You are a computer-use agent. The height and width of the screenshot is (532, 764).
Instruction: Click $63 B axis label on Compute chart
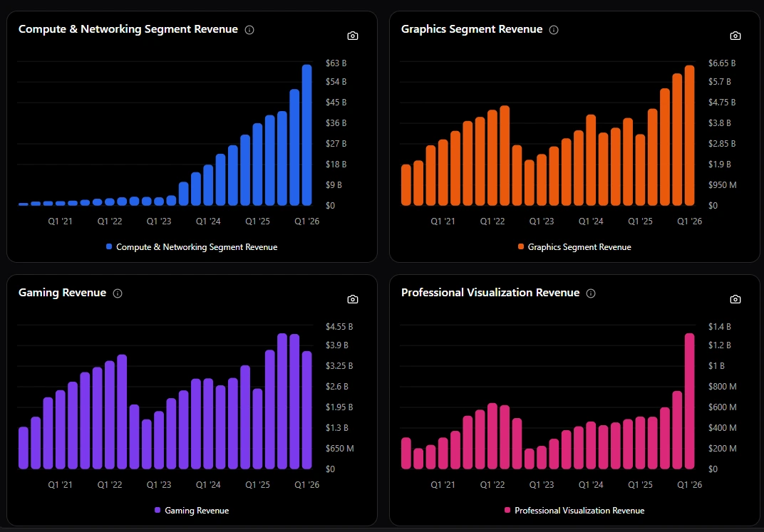pos(336,63)
